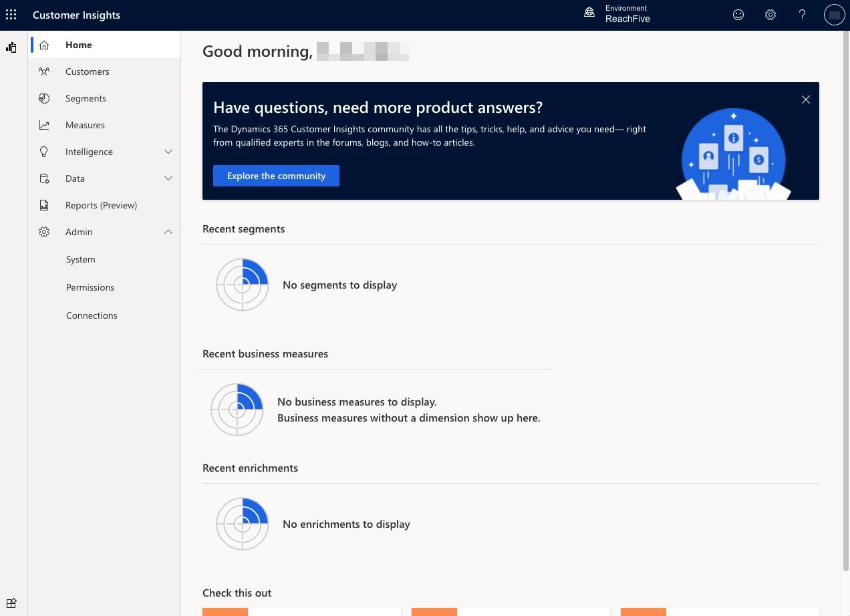
Task: Click the 'Recent business measures' heading
Action: click(x=265, y=353)
